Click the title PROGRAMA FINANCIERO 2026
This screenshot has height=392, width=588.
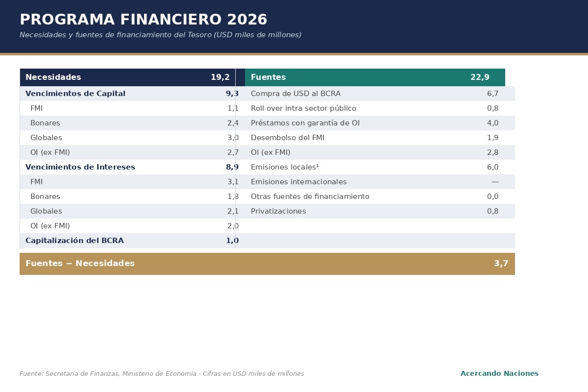pyautogui.click(x=144, y=20)
